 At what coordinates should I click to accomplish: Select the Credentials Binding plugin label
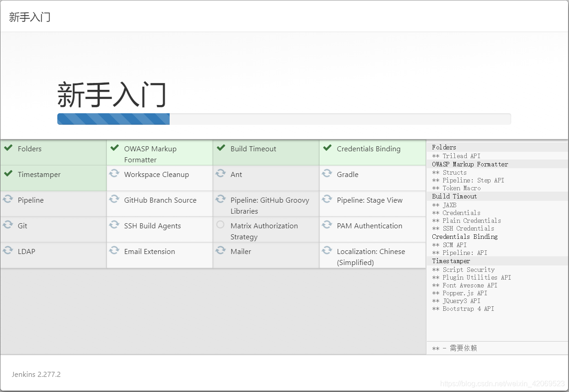click(x=369, y=149)
